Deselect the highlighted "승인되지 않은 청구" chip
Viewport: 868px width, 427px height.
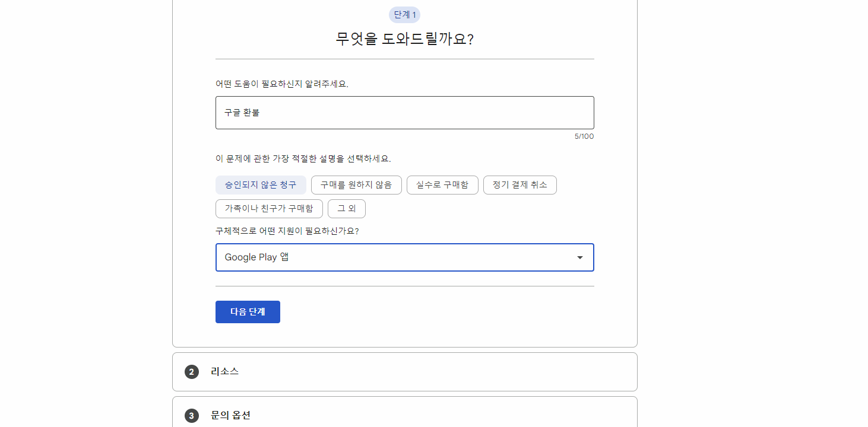(x=261, y=184)
